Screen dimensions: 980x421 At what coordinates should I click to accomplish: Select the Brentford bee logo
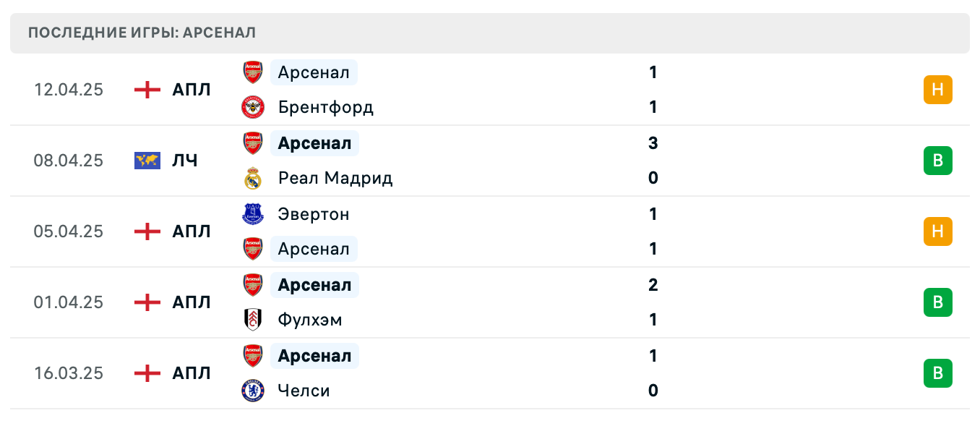(252, 107)
